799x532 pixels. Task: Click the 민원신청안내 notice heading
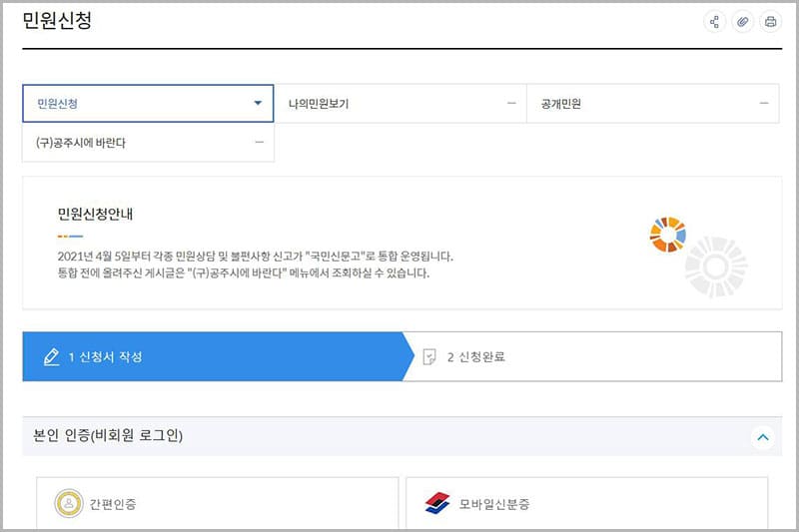(x=102, y=214)
